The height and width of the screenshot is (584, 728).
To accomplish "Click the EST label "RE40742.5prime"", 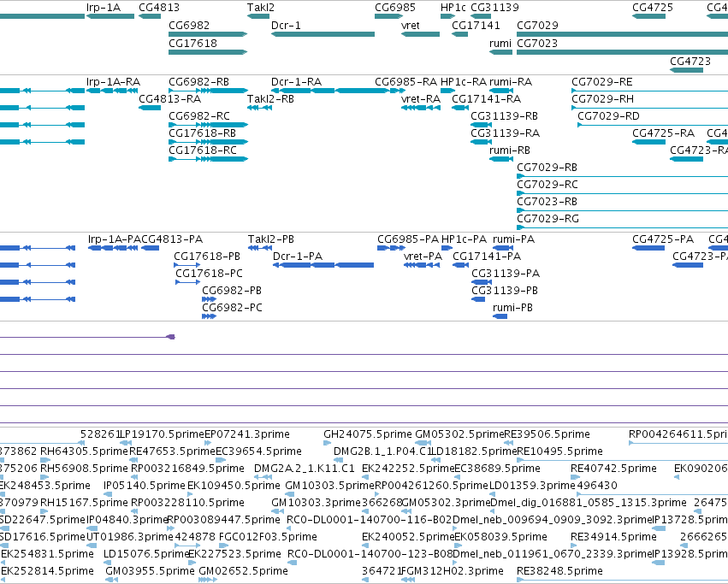I will 613,469.
